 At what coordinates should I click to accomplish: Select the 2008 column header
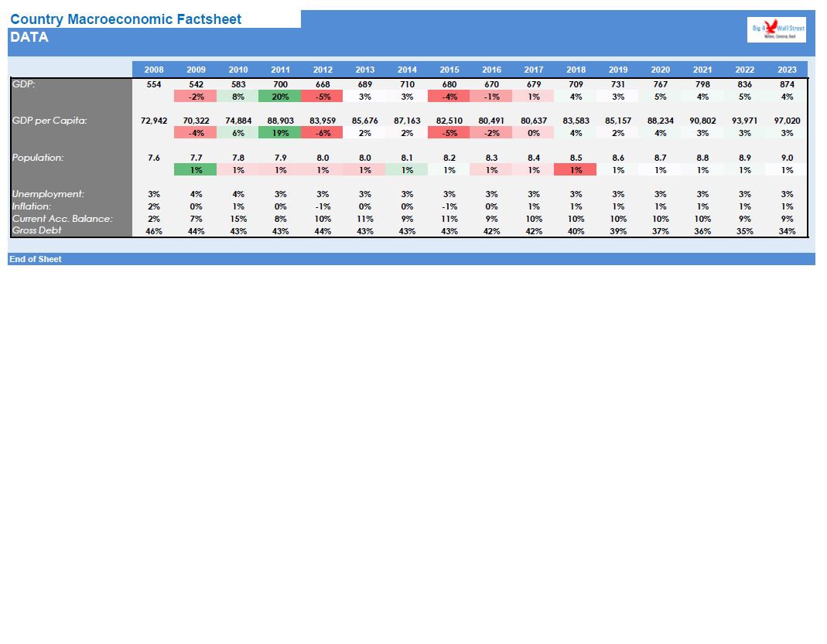(x=153, y=69)
